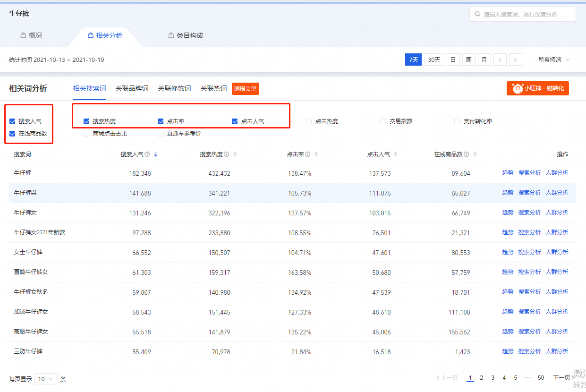Go to page 3
This screenshot has height=392, width=586.
pos(493,378)
